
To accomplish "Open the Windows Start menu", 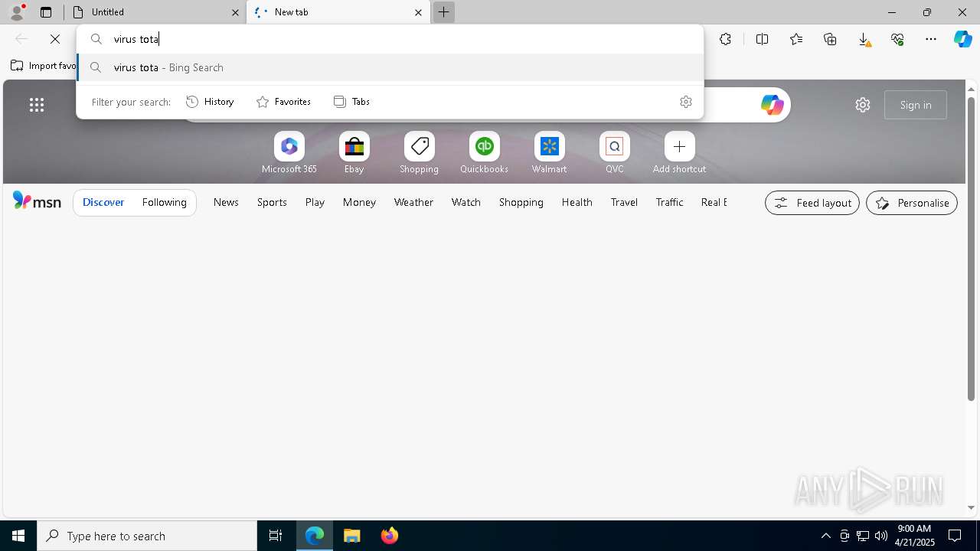I will coord(18,536).
